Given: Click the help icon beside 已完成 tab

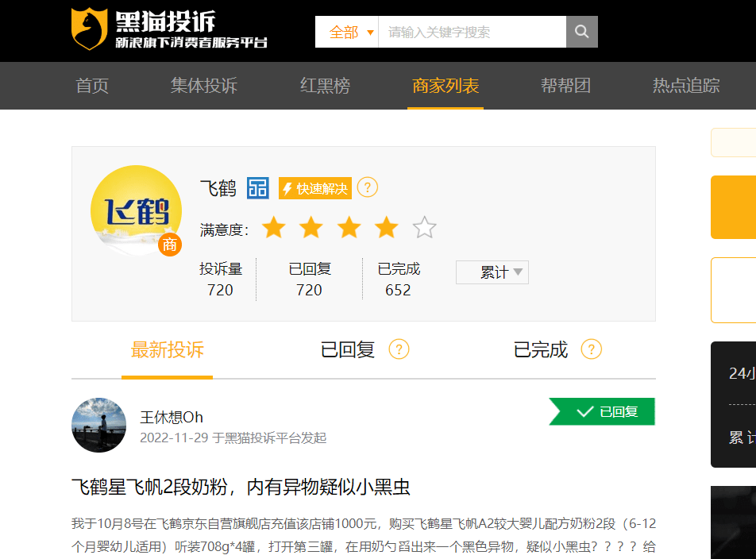Looking at the screenshot, I should coord(591,349).
